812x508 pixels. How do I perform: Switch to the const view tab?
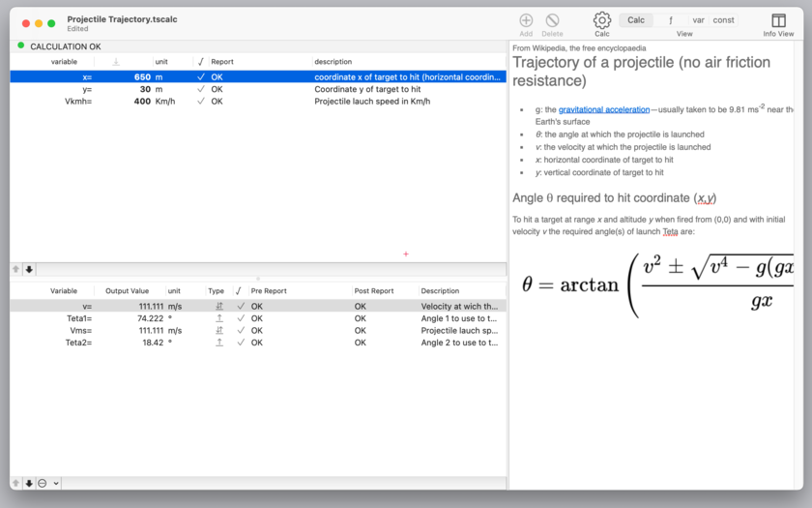[724, 20]
